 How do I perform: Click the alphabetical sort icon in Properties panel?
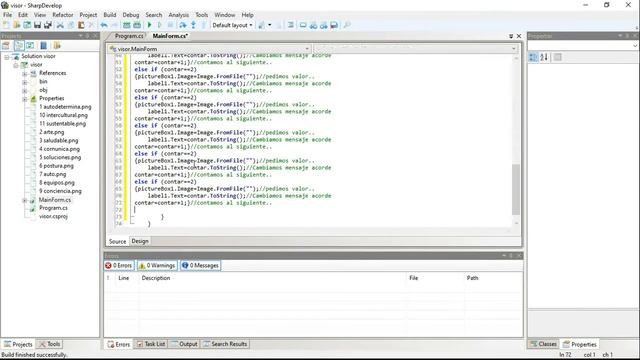[544, 57]
